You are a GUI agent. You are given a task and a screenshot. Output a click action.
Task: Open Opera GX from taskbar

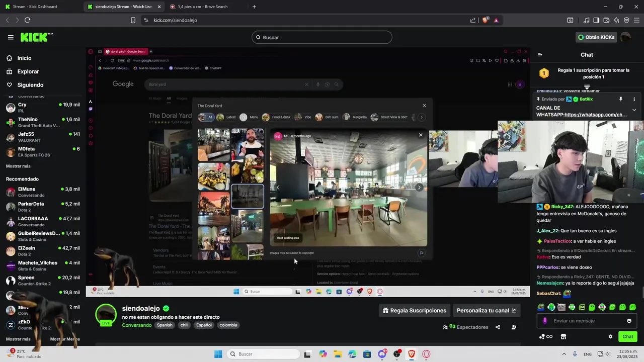pos(427,354)
